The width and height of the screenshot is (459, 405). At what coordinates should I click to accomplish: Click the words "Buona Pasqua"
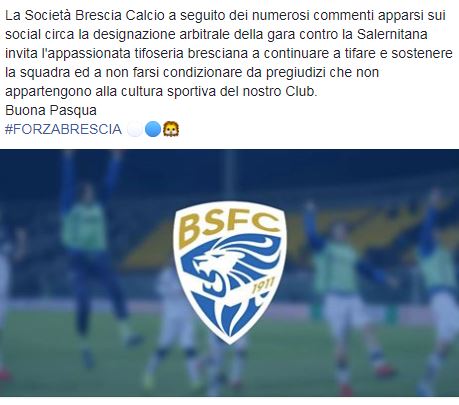click(51, 110)
